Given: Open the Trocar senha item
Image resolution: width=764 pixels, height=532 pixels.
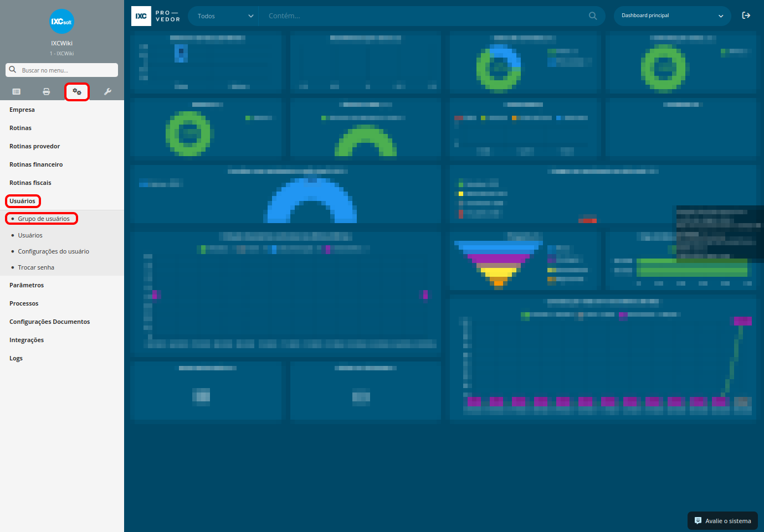Looking at the screenshot, I should (x=36, y=267).
